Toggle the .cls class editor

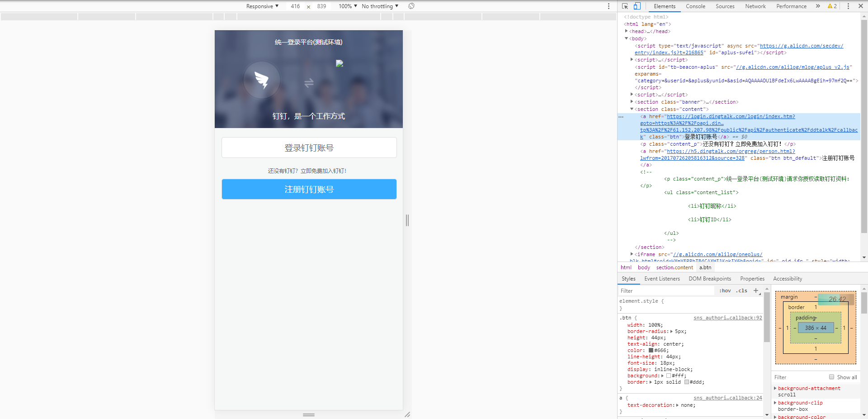tap(741, 290)
